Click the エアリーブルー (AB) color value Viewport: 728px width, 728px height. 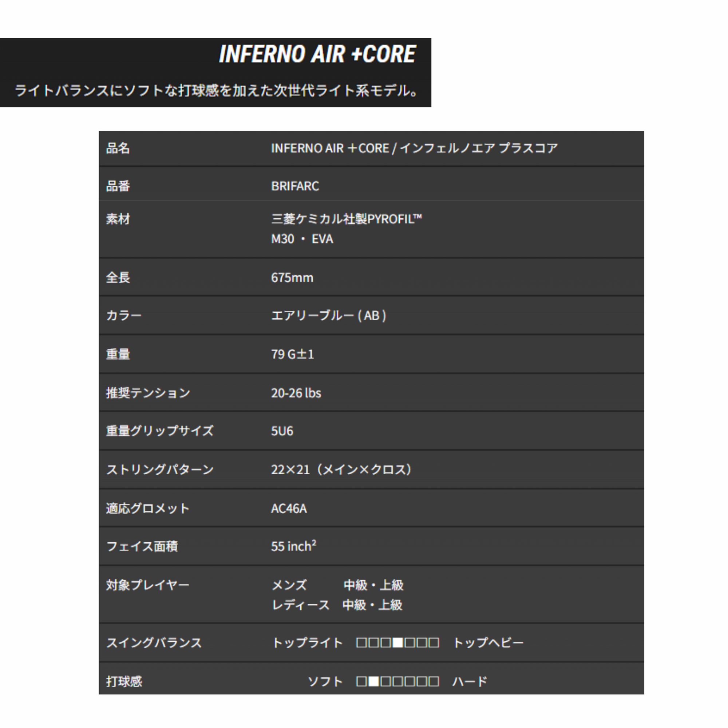click(329, 315)
